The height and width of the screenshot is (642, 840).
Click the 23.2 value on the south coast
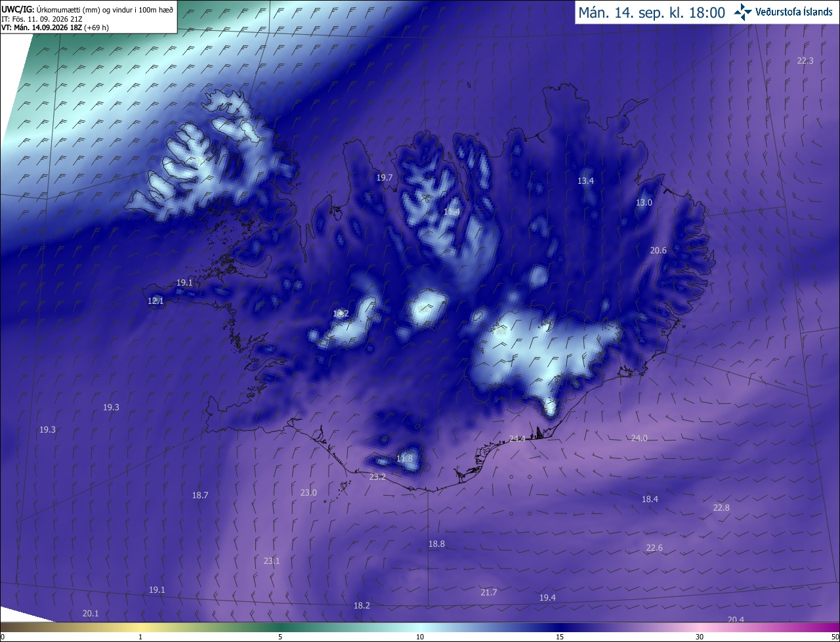377,477
